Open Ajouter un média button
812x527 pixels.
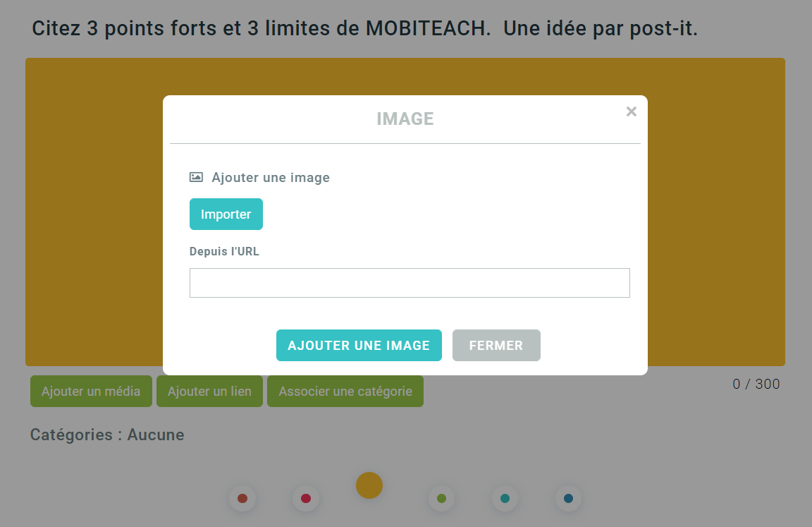pyautogui.click(x=91, y=392)
